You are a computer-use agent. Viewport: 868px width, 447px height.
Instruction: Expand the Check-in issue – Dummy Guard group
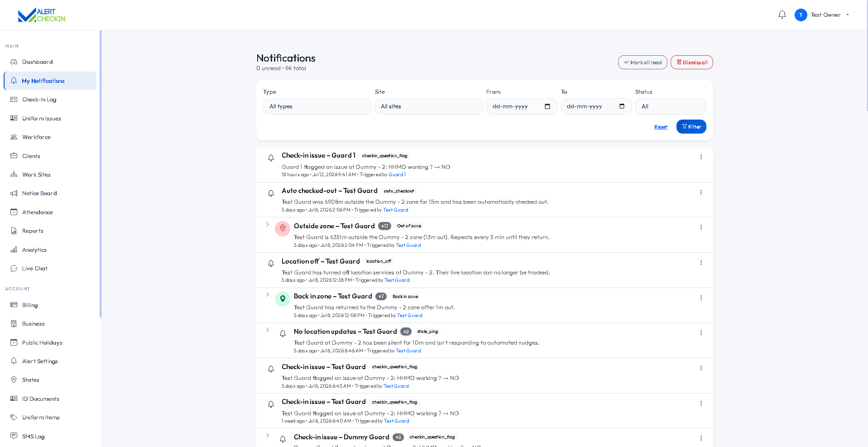point(268,435)
